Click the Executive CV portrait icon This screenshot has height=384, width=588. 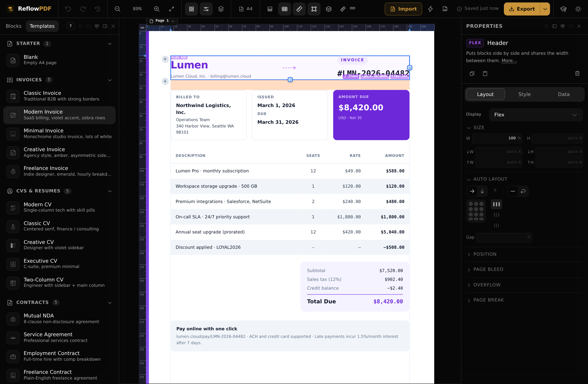click(x=13, y=264)
